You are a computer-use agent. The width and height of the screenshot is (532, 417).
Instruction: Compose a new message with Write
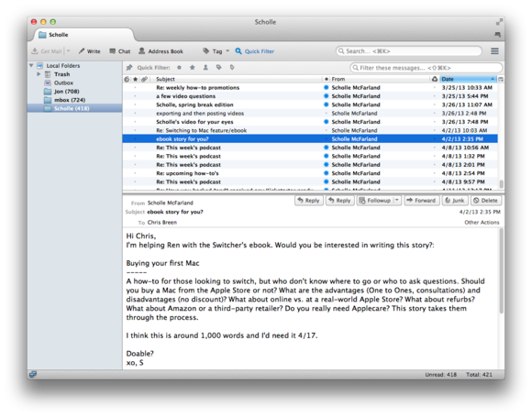90,51
